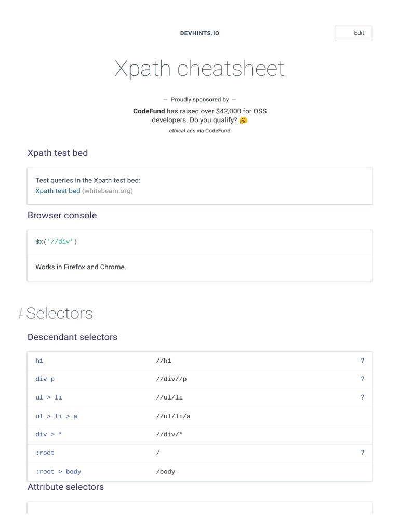Click the hash anchor beside Selectors

coord(21,314)
